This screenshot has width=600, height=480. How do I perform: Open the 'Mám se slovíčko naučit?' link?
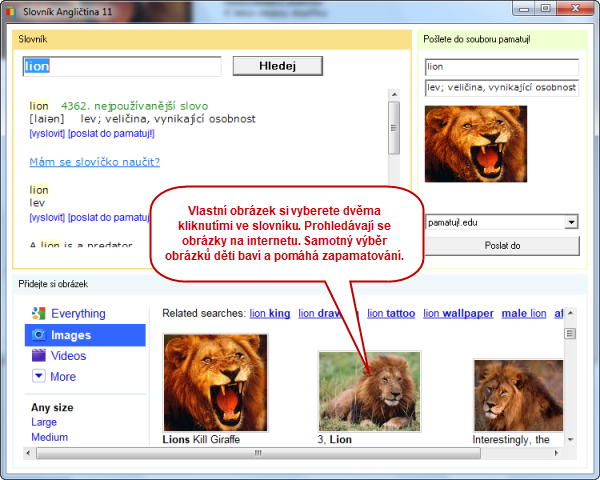(x=95, y=162)
